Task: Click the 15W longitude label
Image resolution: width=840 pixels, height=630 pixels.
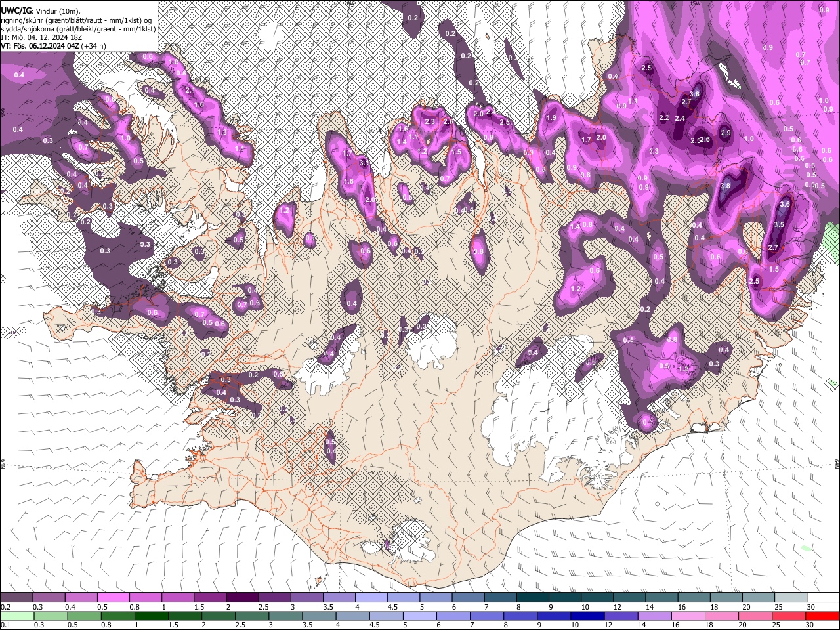Action: (695, 3)
